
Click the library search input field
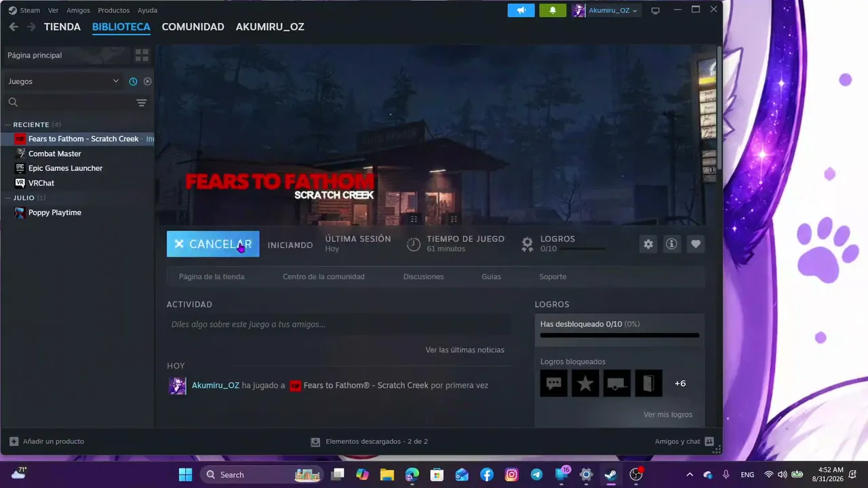[x=75, y=102]
